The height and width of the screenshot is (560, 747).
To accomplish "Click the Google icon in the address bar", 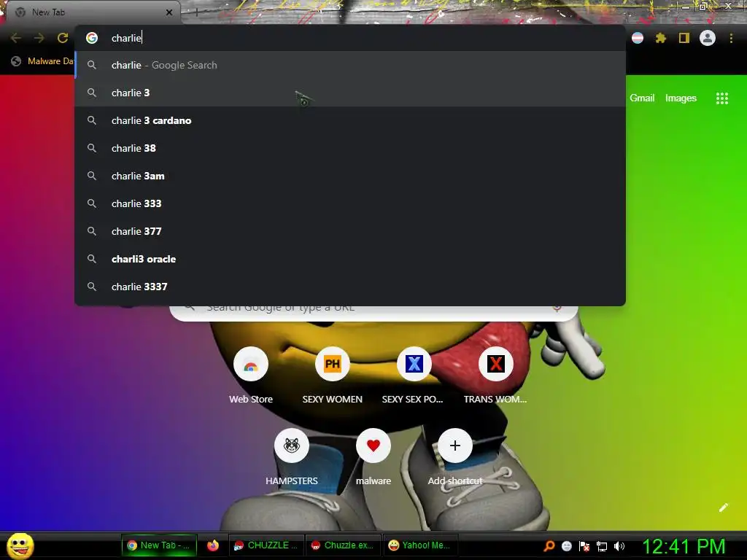I will (x=92, y=38).
